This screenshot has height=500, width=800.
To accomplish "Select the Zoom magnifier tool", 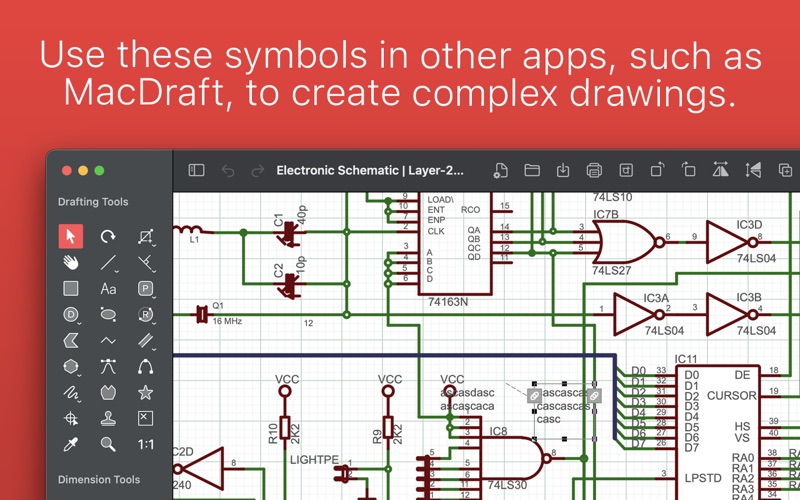I will [x=108, y=444].
